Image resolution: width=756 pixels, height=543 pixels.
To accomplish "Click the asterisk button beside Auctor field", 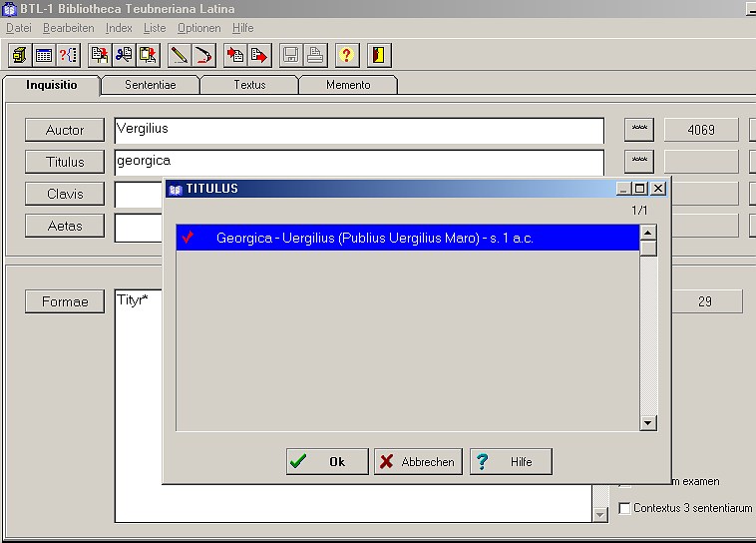I will click(x=639, y=130).
